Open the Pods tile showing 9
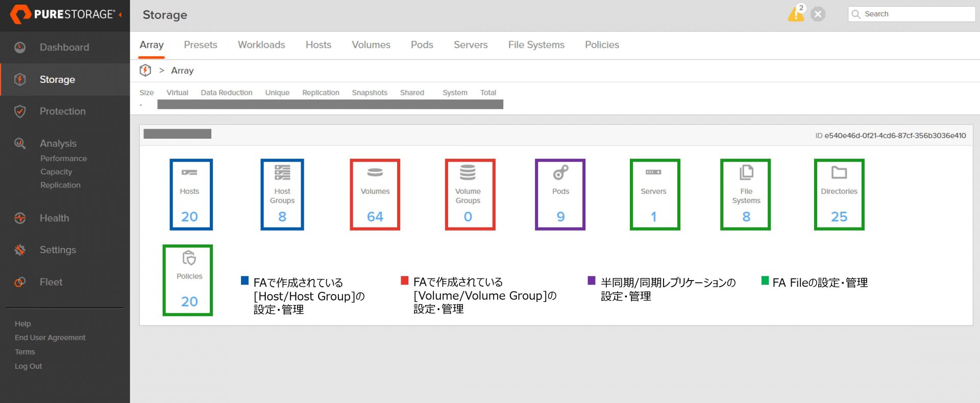980x403 pixels. [x=560, y=194]
